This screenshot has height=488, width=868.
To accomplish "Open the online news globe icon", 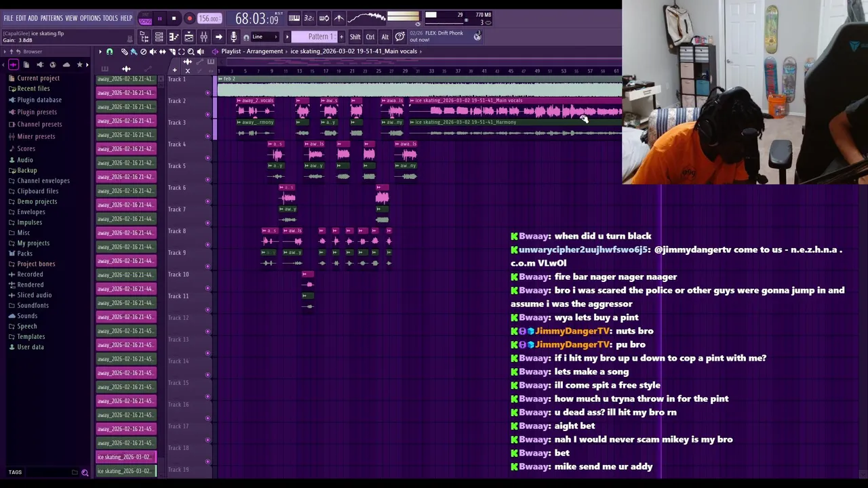I will point(477,37).
